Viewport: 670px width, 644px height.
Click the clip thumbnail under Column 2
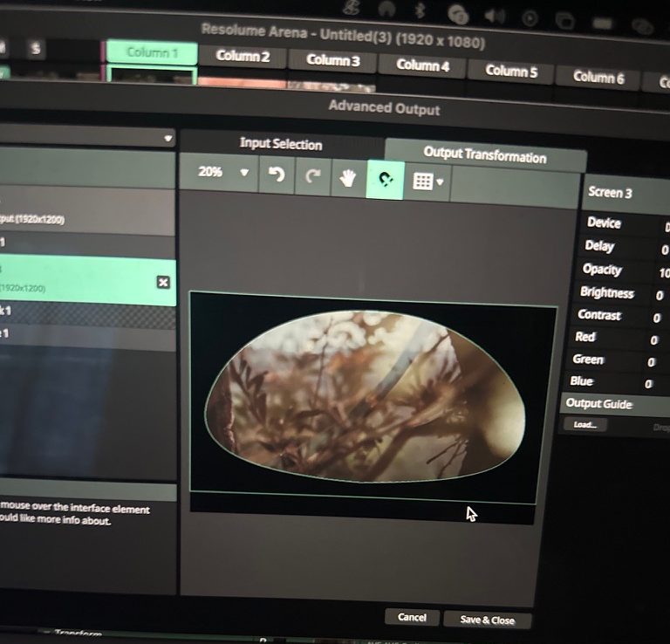pyautogui.click(x=243, y=82)
